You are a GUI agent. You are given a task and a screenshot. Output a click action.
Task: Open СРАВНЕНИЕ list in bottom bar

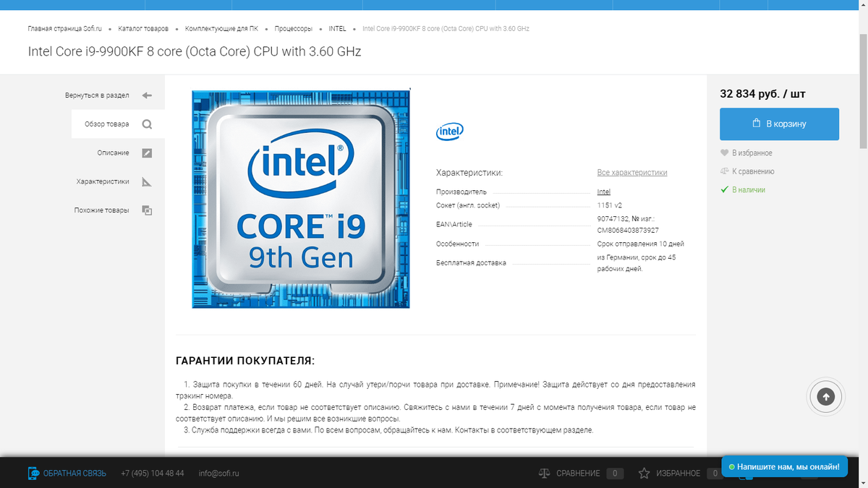(x=578, y=474)
